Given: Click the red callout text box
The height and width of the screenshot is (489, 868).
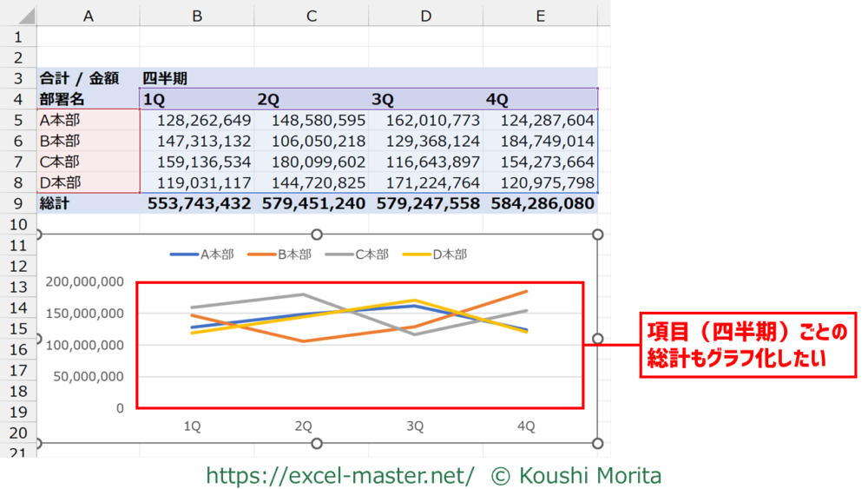Looking at the screenshot, I should pyautogui.click(x=748, y=345).
